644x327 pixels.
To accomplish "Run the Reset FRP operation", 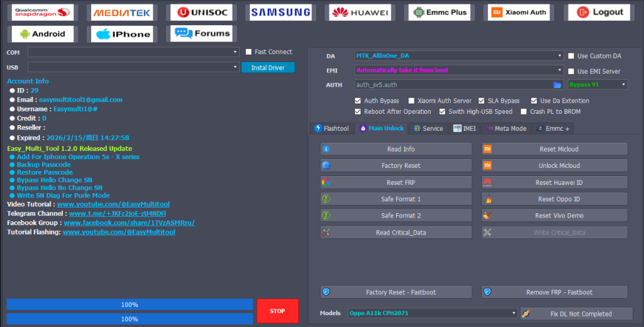I will coord(396,182).
